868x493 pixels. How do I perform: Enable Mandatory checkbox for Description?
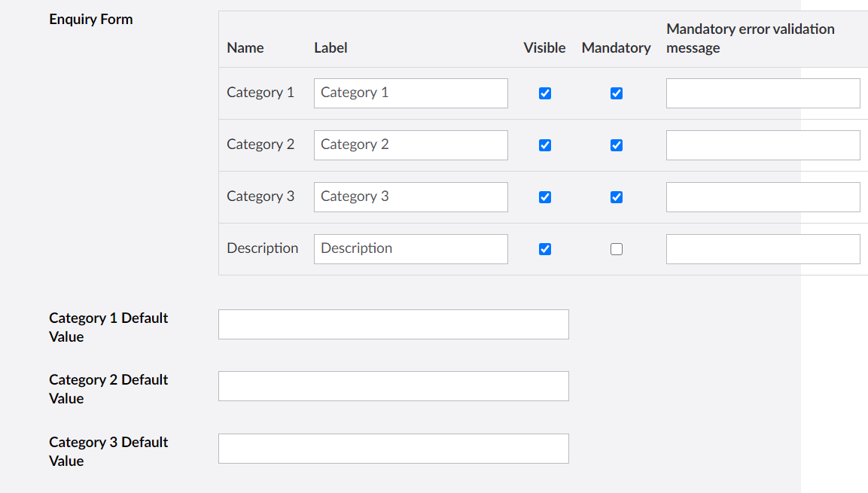(617, 249)
